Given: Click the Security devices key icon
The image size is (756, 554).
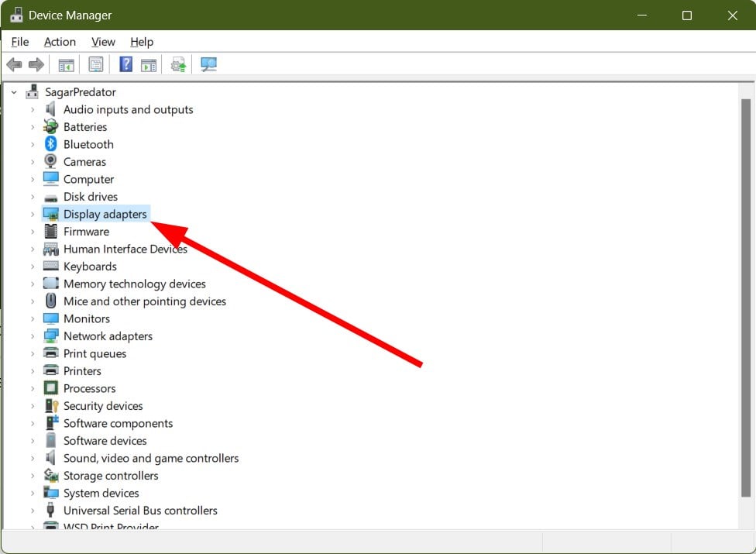Looking at the screenshot, I should tap(51, 405).
